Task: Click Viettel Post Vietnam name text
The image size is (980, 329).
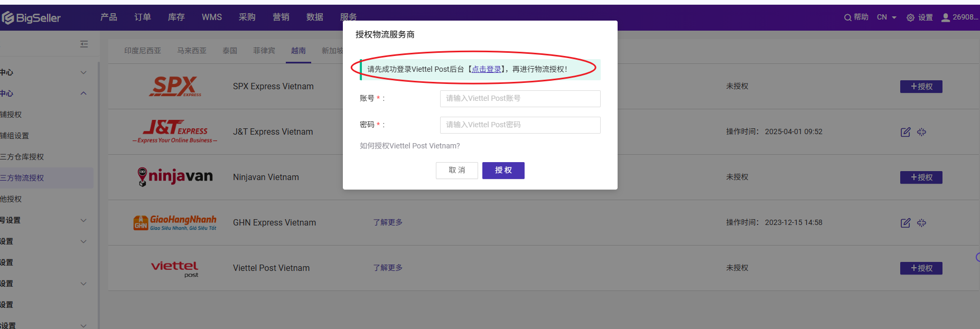Action: (271, 268)
